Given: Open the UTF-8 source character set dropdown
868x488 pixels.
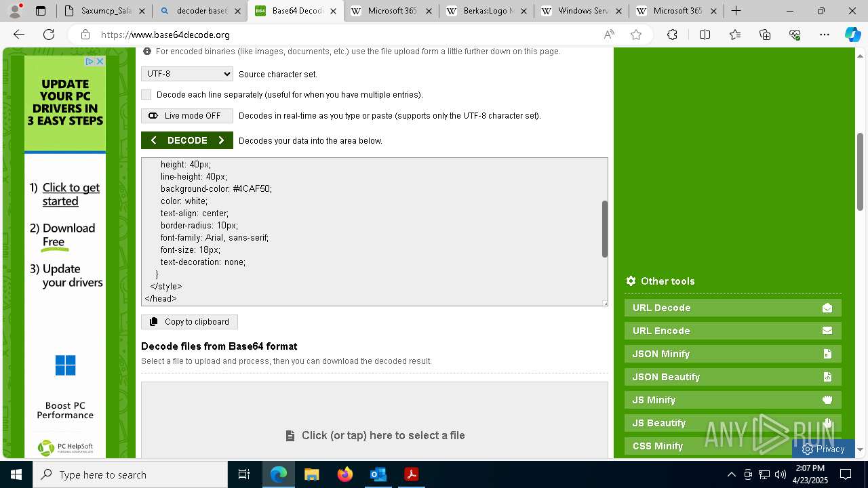Looking at the screenshot, I should coord(187,74).
